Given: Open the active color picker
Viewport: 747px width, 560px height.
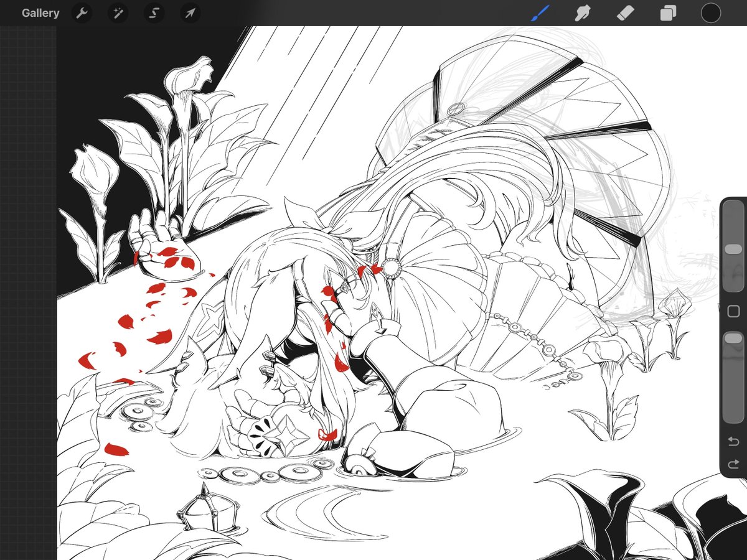Looking at the screenshot, I should pos(711,13).
